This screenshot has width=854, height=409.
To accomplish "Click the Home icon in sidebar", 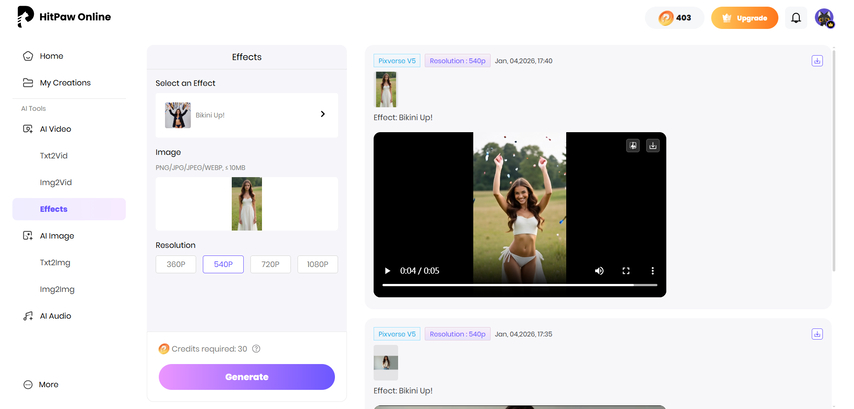I will (x=28, y=56).
